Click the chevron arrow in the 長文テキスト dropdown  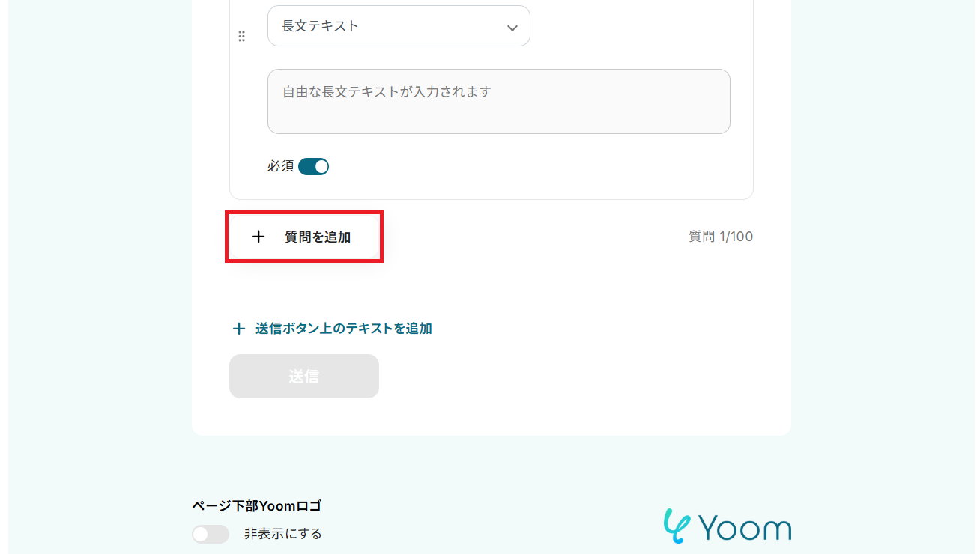pyautogui.click(x=512, y=28)
